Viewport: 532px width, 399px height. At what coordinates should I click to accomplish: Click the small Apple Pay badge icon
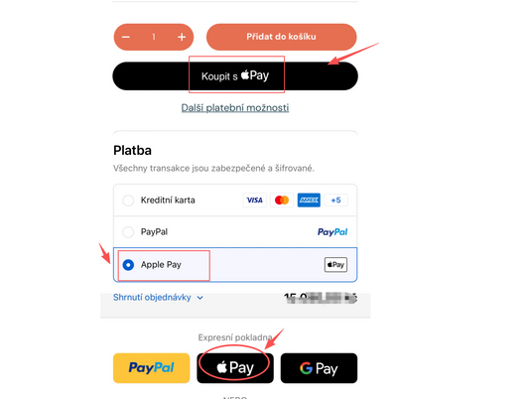(x=335, y=265)
